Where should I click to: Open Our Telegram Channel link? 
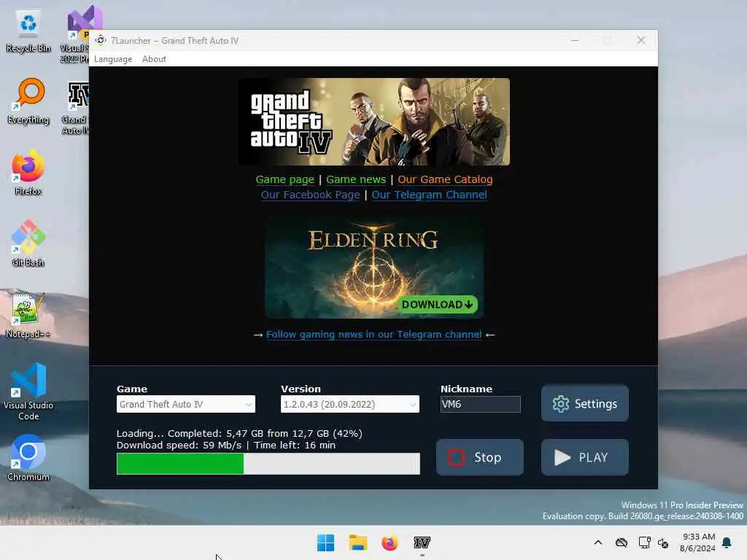pos(429,195)
